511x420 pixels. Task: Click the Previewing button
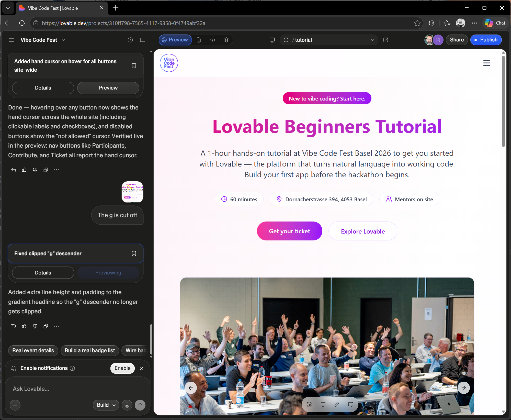[x=108, y=273]
